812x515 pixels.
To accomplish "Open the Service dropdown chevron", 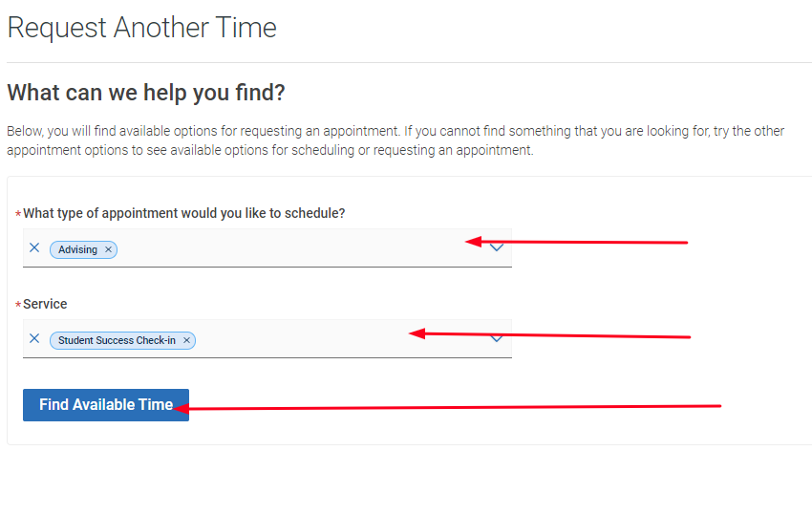I will point(497,338).
